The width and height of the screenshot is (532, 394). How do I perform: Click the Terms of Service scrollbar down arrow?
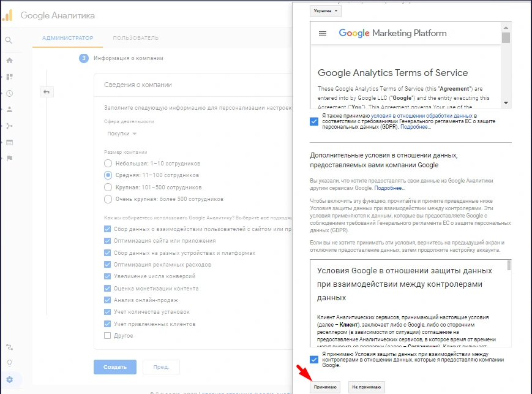tap(506, 102)
